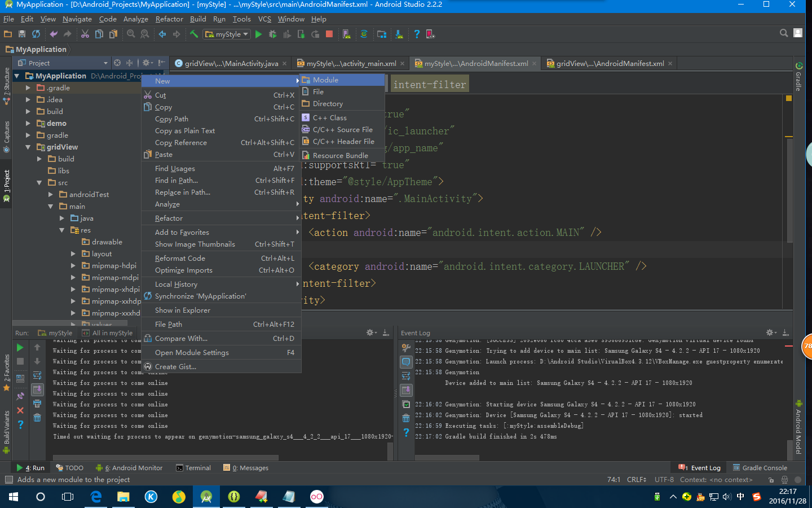The width and height of the screenshot is (812, 508).
Task: Click the Rerun green play in Run panel
Action: pos(20,347)
